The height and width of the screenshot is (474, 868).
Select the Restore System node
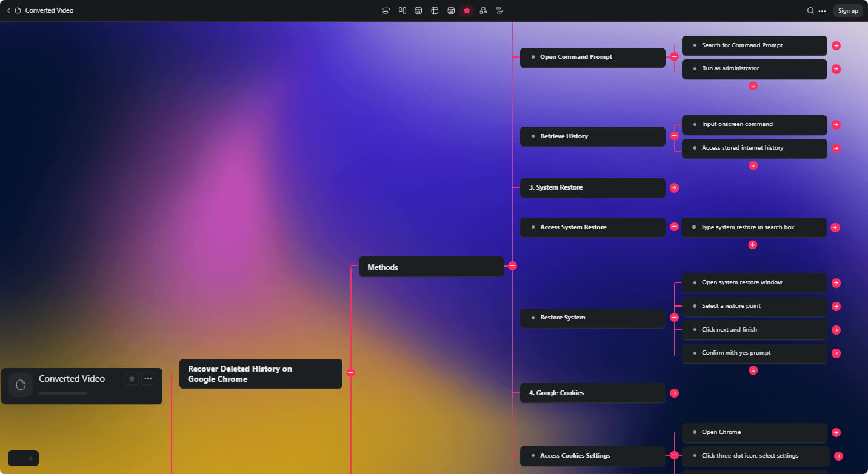[x=593, y=318]
